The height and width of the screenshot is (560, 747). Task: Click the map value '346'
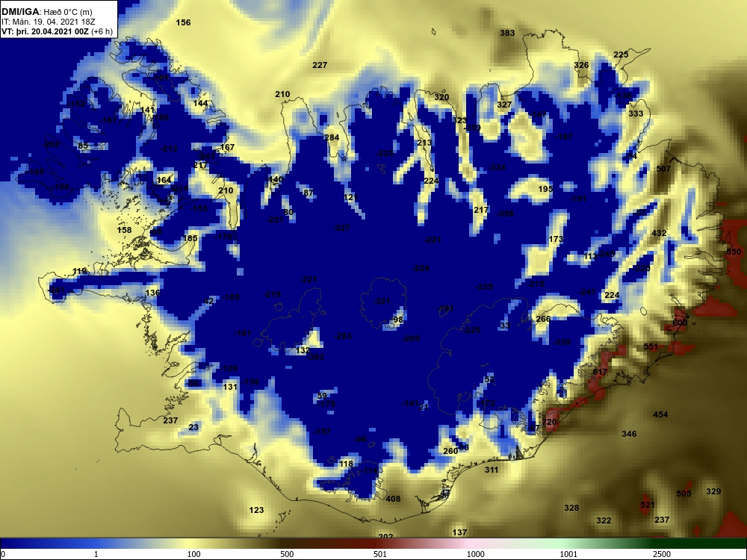pyautogui.click(x=629, y=434)
